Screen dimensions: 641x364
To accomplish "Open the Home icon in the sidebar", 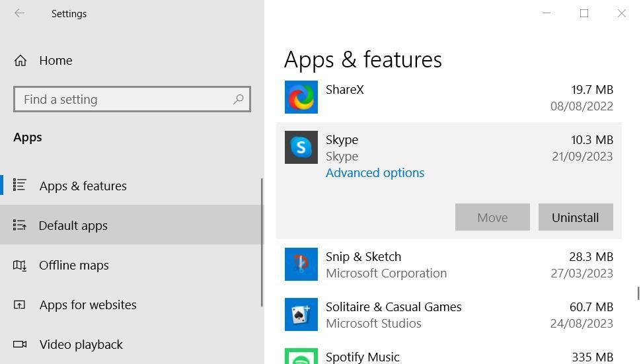I will tap(20, 61).
